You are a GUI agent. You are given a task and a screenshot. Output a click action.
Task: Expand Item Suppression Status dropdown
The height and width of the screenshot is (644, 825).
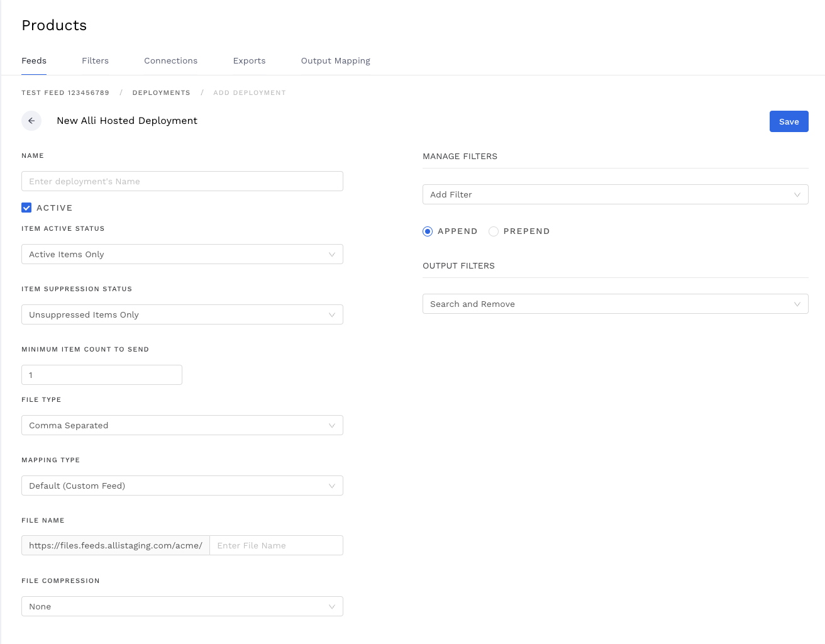[182, 314]
